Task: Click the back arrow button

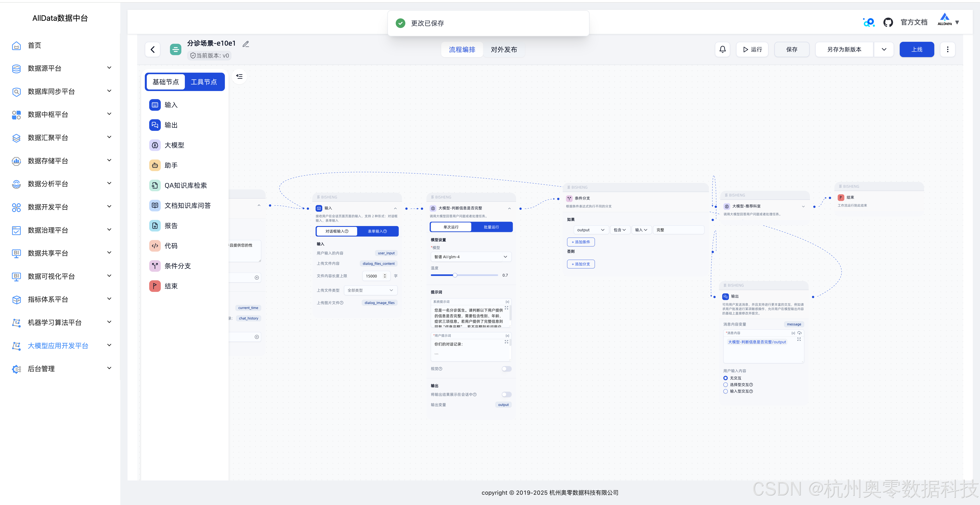Action: tap(152, 49)
